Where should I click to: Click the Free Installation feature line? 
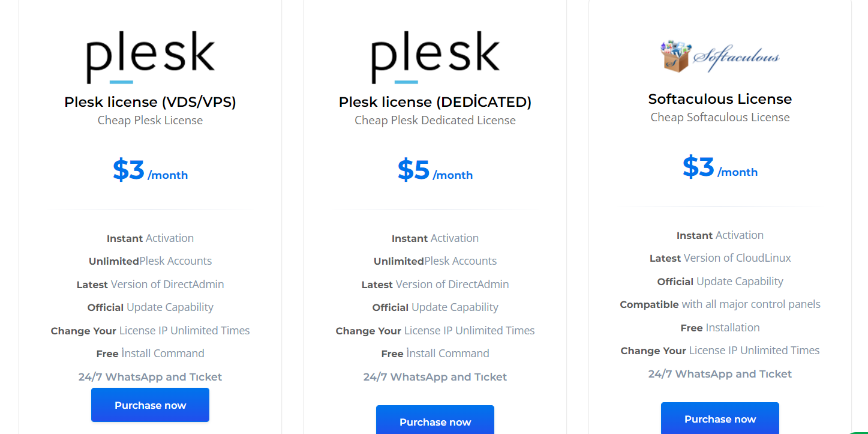[720, 328]
